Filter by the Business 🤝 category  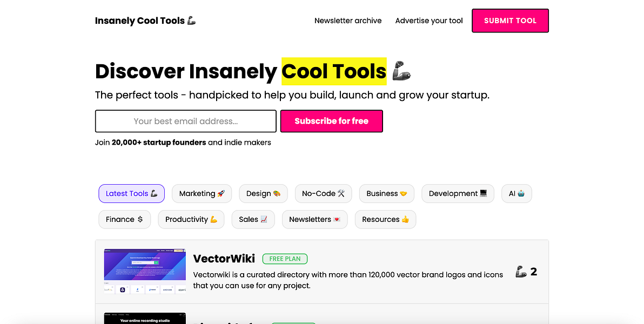pyautogui.click(x=386, y=193)
